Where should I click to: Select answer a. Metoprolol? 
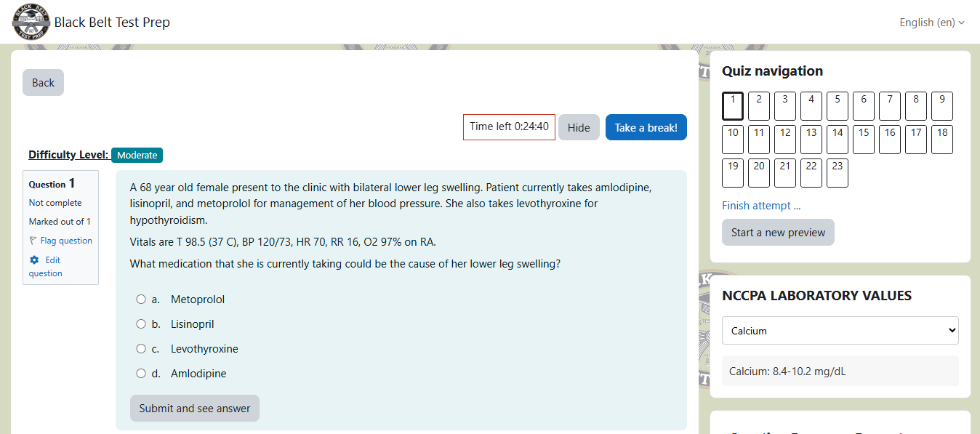141,300
